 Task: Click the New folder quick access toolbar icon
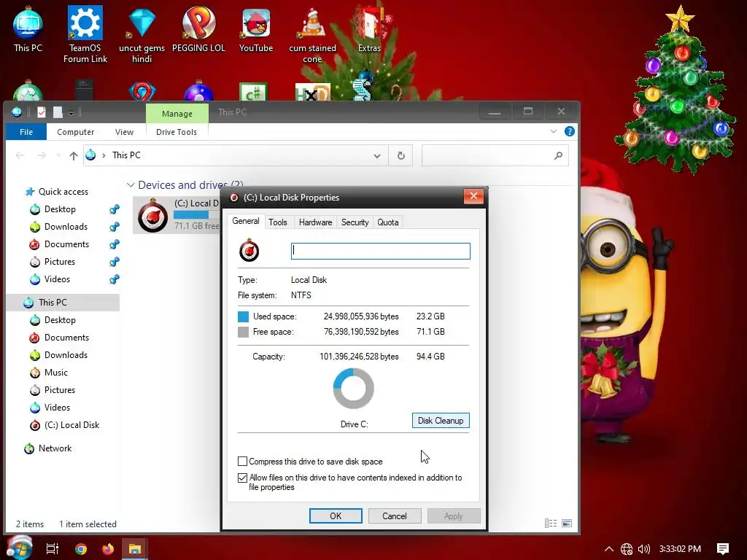pyautogui.click(x=58, y=112)
